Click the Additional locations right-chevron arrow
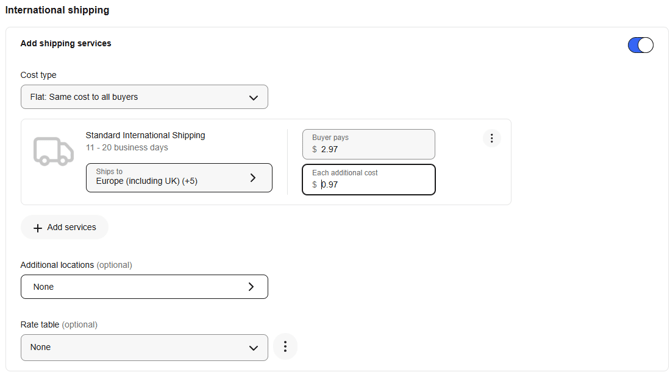 pos(251,287)
